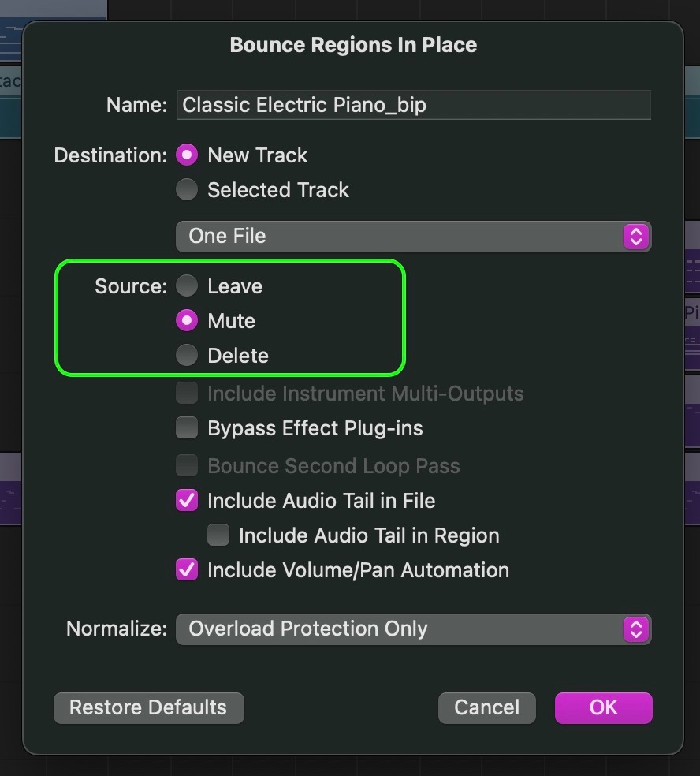Confirm the bounce with OK

[x=603, y=707]
